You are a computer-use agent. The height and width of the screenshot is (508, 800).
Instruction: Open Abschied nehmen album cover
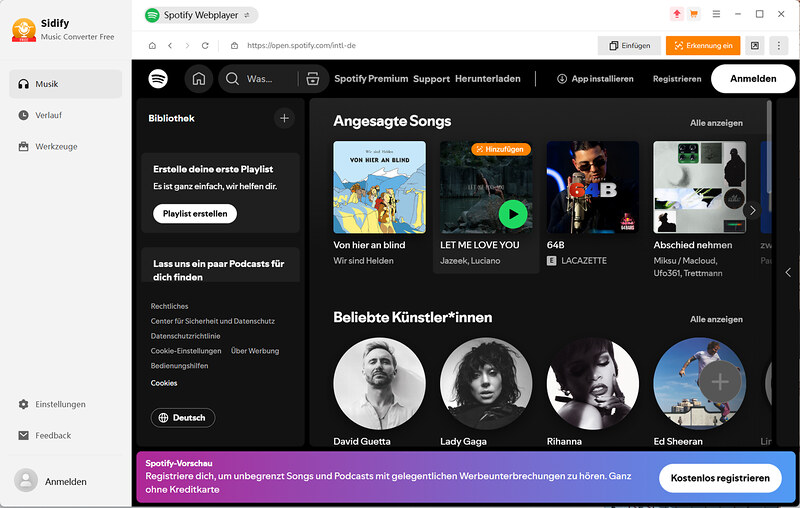click(x=699, y=187)
